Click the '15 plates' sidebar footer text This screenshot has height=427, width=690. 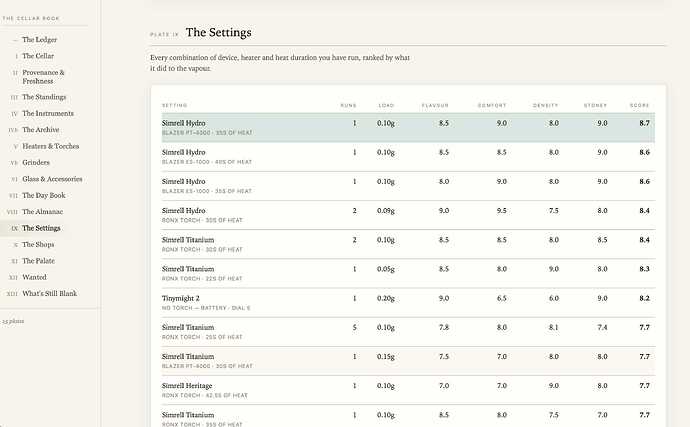click(13, 321)
